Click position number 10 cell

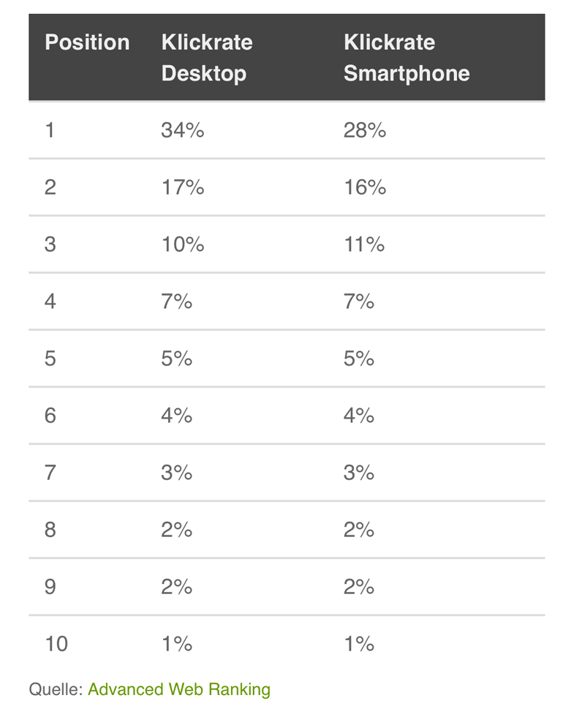56,644
